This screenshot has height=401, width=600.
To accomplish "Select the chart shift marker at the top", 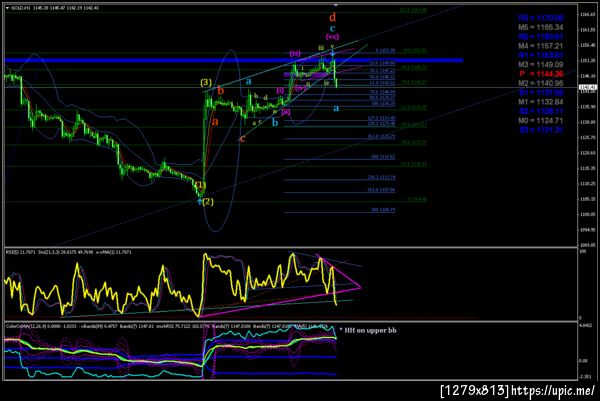I will (336, 5).
